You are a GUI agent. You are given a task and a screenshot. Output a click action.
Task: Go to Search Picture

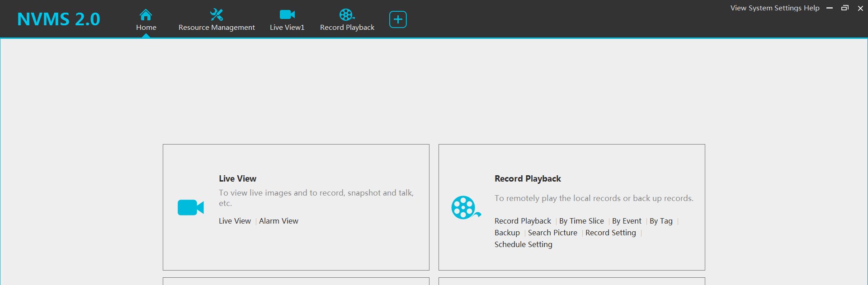click(552, 233)
